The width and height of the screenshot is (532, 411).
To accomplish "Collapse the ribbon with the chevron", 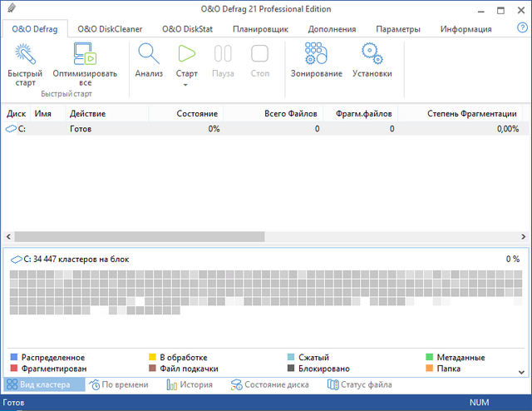I will click(521, 95).
